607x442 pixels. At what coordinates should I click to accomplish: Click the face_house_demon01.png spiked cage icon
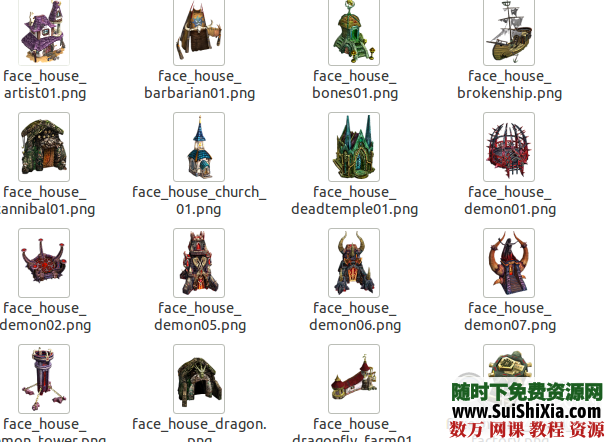coord(509,146)
